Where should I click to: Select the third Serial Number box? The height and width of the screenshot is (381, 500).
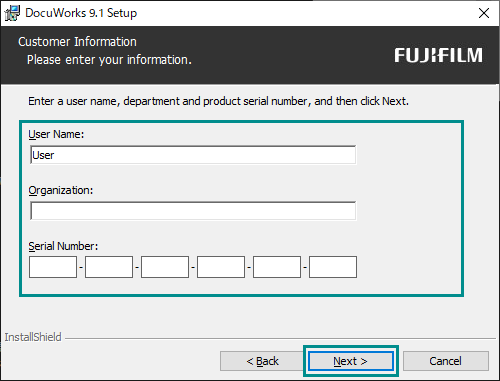tap(165, 267)
